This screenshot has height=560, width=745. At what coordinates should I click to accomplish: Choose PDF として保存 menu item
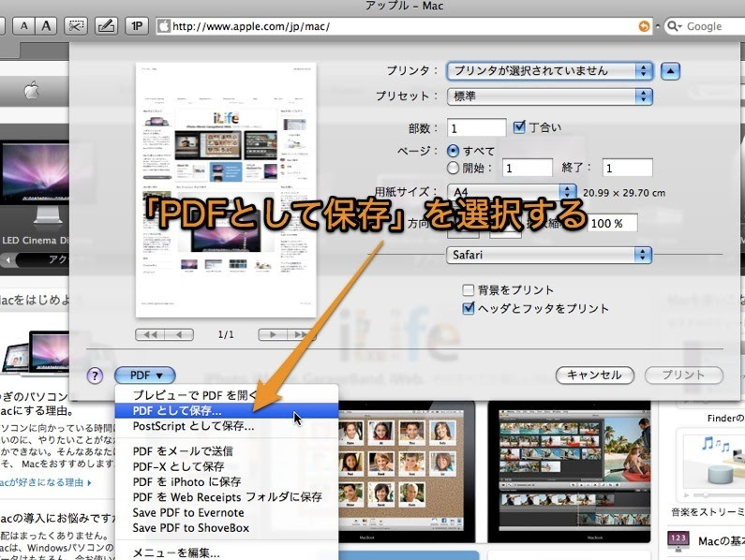(227, 411)
